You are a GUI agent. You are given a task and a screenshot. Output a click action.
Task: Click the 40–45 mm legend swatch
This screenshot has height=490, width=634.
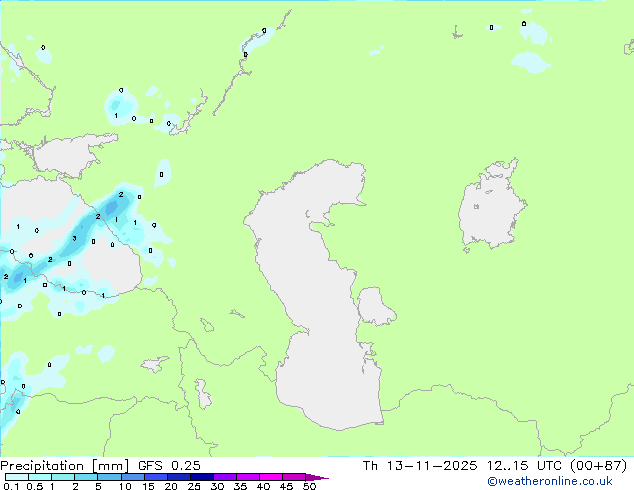271,477
